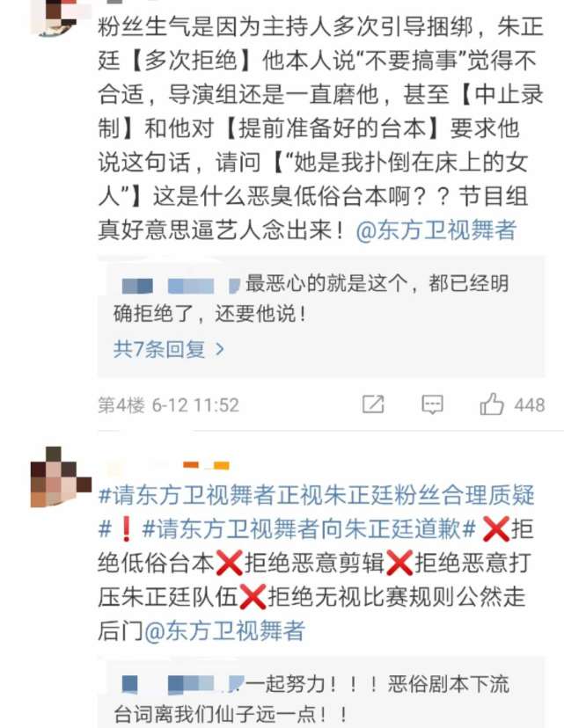The image size is (564, 728).
Task: Tap the repost/share icon beside comment bubble
Action: point(373,404)
